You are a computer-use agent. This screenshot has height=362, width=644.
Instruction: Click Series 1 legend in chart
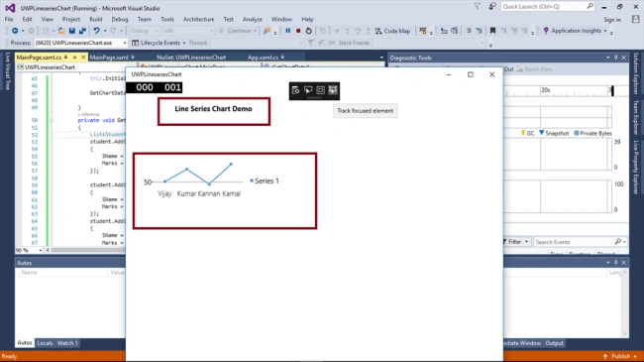(265, 181)
